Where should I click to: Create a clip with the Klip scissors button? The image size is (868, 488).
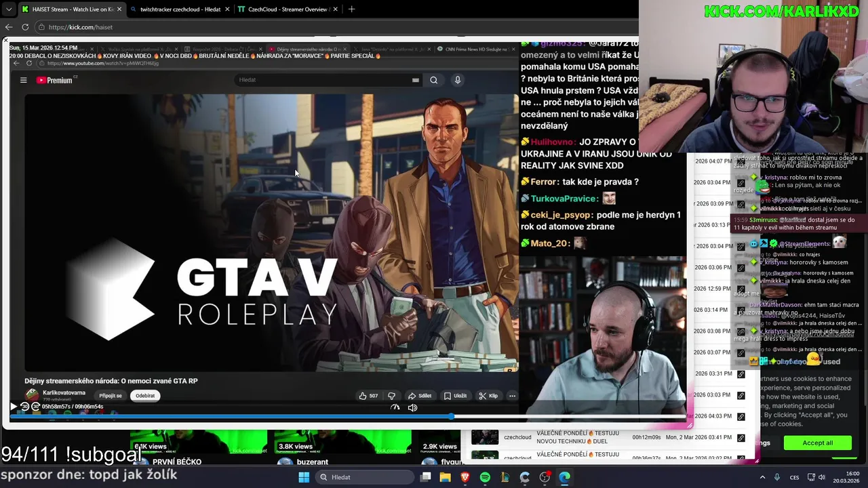488,396
